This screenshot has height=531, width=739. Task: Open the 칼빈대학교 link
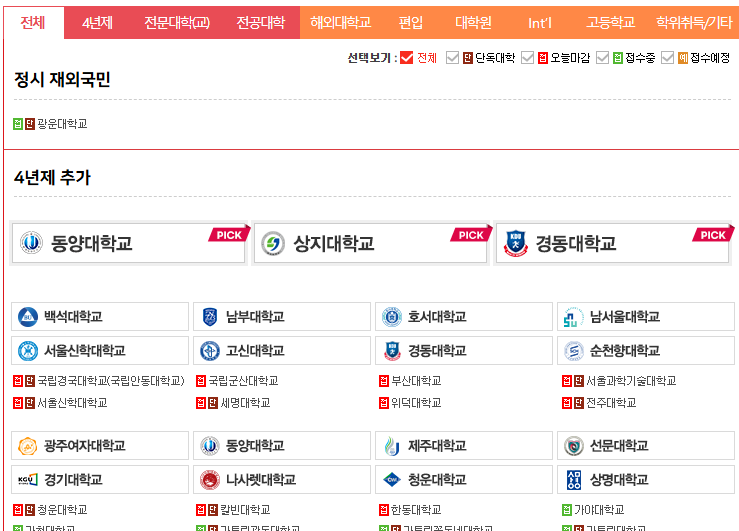point(245,510)
